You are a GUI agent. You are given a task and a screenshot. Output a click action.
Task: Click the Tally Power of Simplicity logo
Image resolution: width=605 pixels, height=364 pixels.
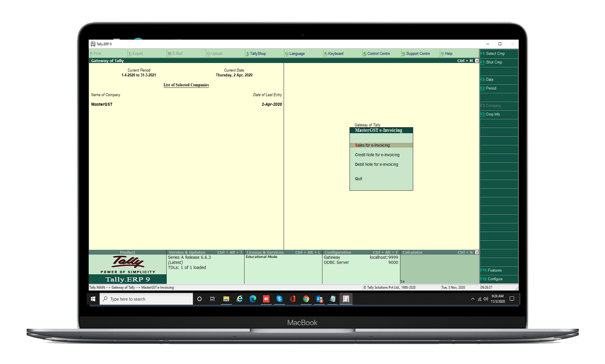point(127,264)
